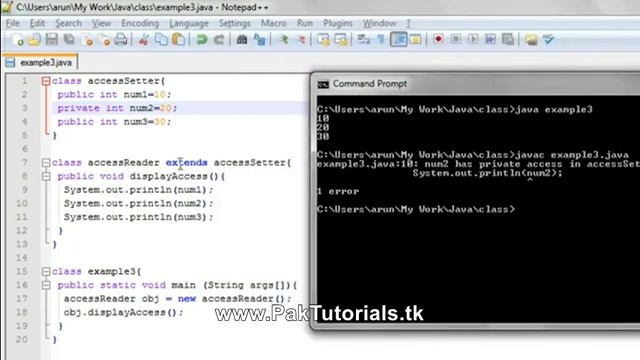Select the example3.java tab
This screenshot has width=640, height=360.
(40, 62)
